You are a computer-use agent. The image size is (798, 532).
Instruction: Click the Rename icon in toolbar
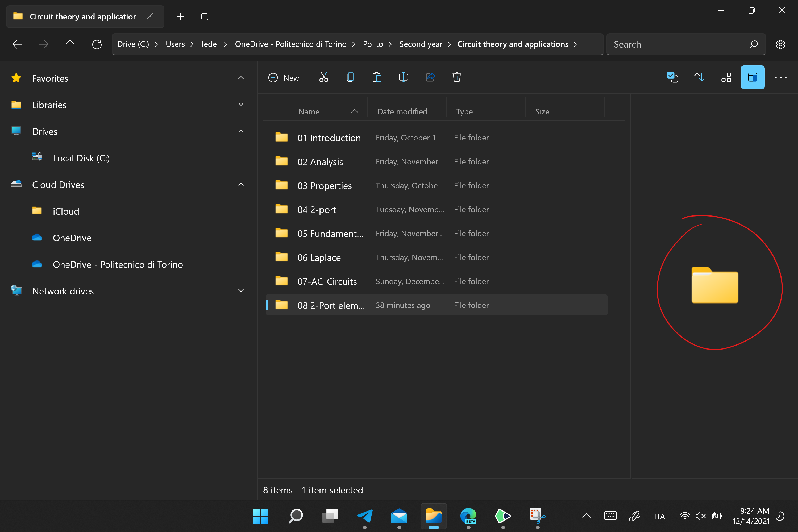[x=404, y=78]
